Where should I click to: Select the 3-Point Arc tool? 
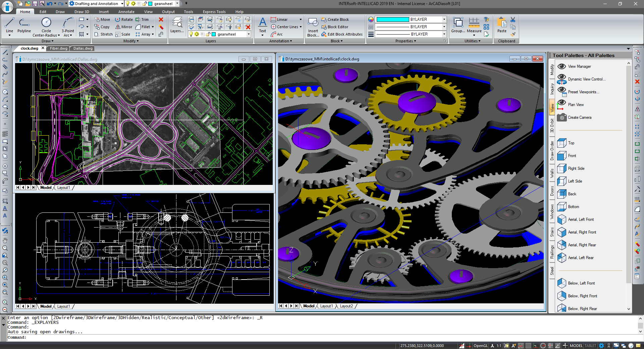click(x=68, y=27)
